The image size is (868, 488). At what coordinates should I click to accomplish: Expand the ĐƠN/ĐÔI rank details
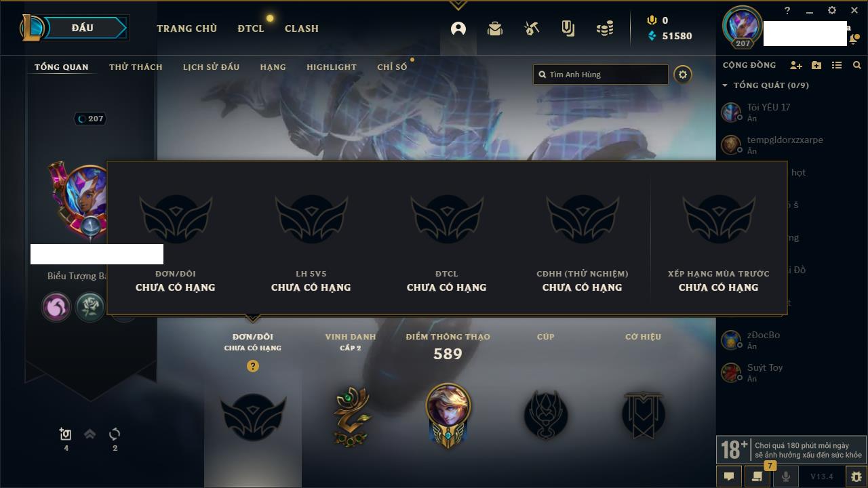coord(253,342)
